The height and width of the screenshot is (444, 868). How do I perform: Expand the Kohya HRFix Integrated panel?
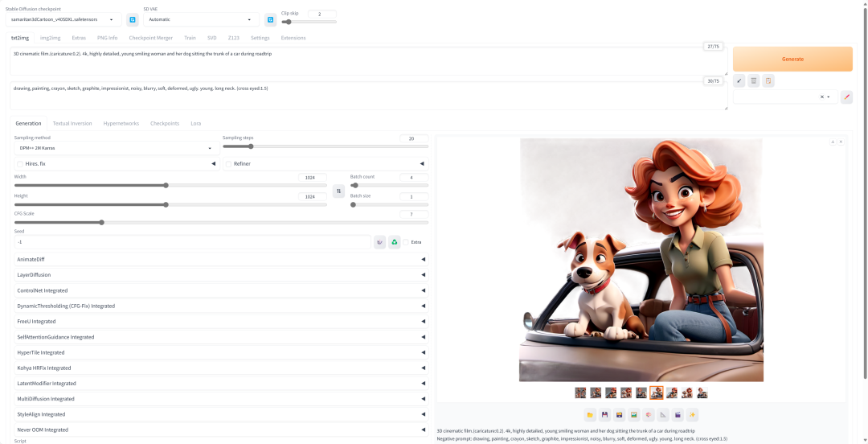tap(222, 368)
